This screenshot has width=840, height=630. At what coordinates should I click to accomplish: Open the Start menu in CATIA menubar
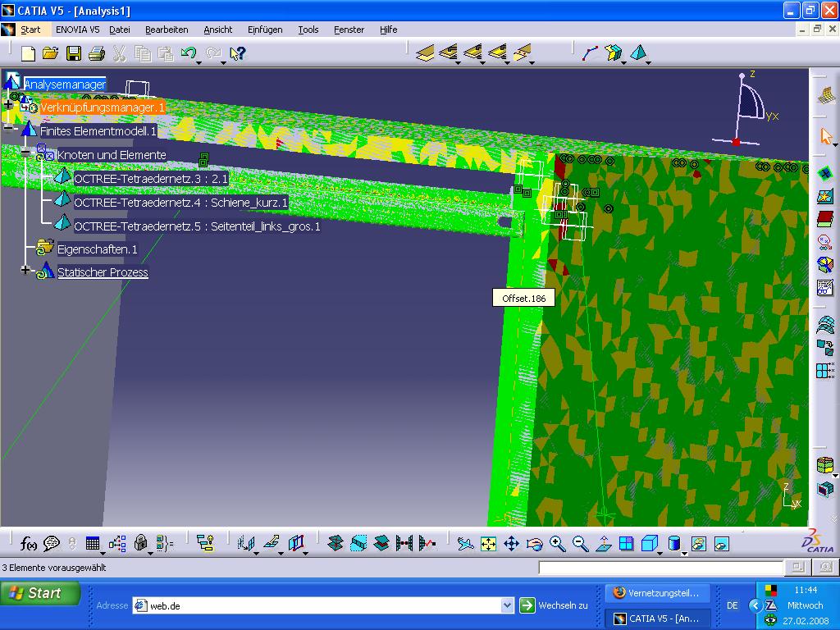30,30
